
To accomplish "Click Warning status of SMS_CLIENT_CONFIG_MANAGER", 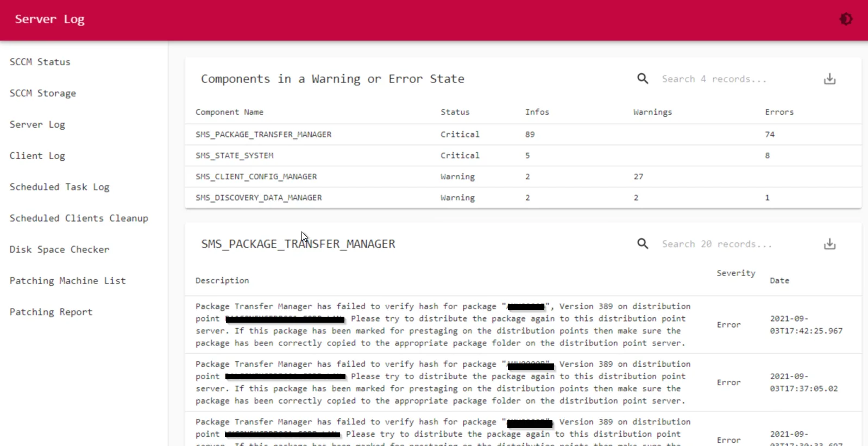I will pos(457,177).
